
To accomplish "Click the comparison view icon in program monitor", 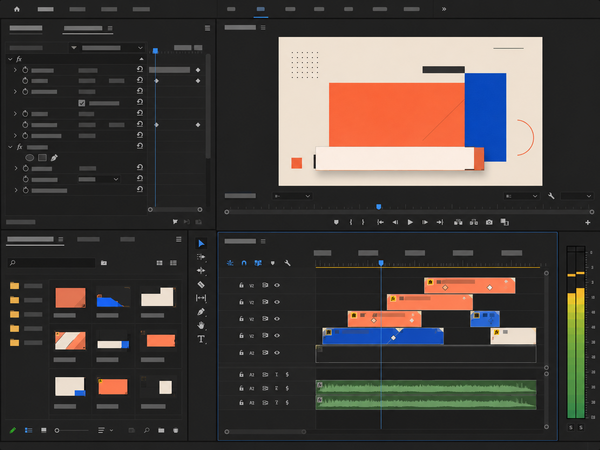I will click(x=505, y=222).
